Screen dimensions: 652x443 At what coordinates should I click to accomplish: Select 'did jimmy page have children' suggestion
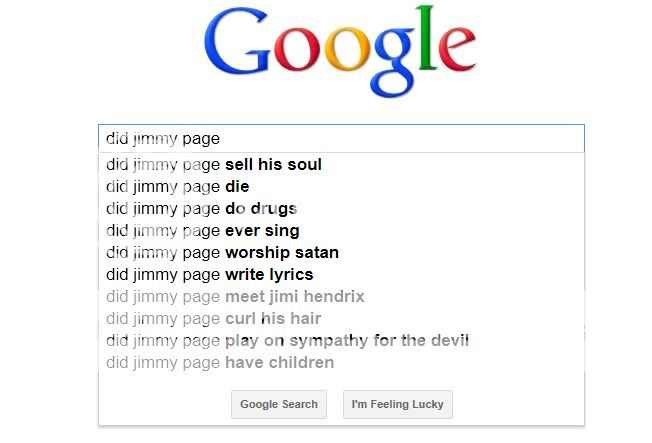[220, 362]
